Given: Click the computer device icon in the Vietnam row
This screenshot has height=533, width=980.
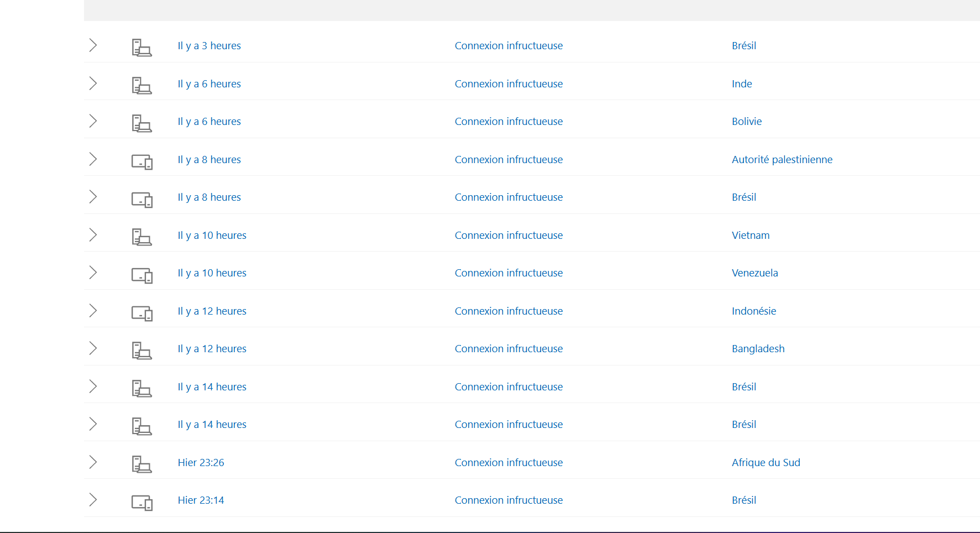Looking at the screenshot, I should pyautogui.click(x=142, y=237).
